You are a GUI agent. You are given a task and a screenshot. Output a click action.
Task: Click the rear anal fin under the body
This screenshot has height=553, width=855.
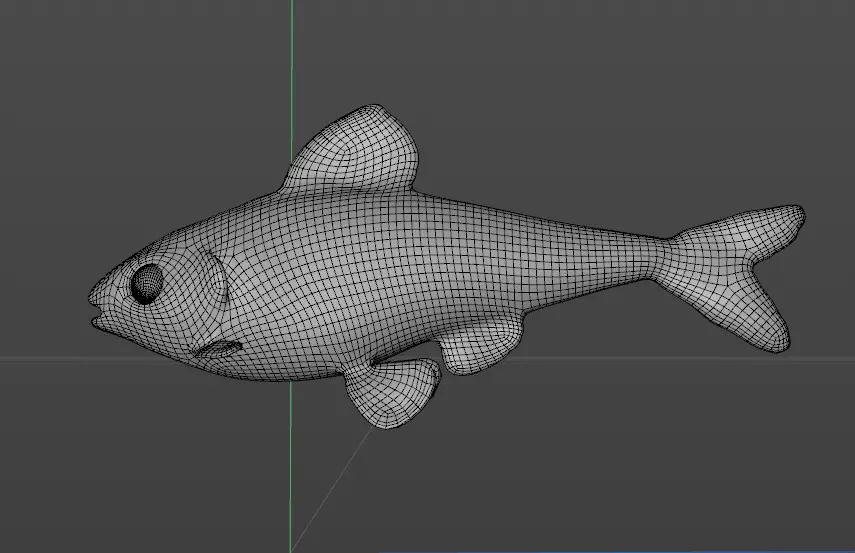pyautogui.click(x=479, y=346)
